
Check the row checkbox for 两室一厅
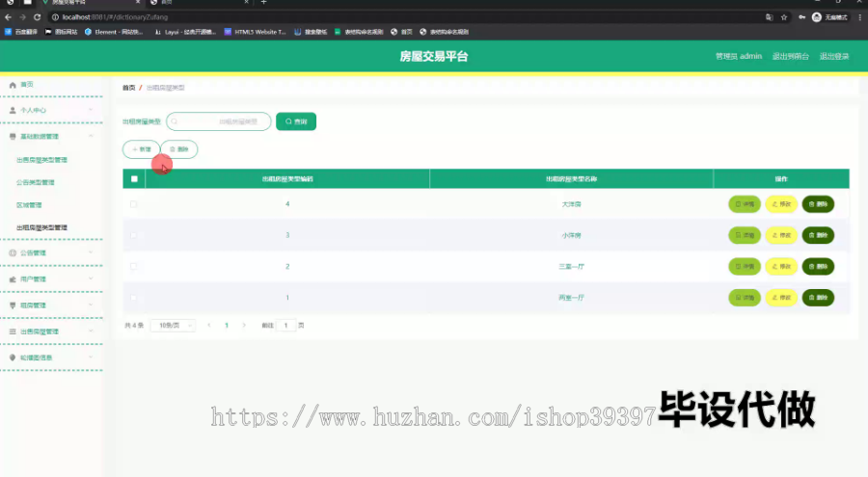click(133, 298)
